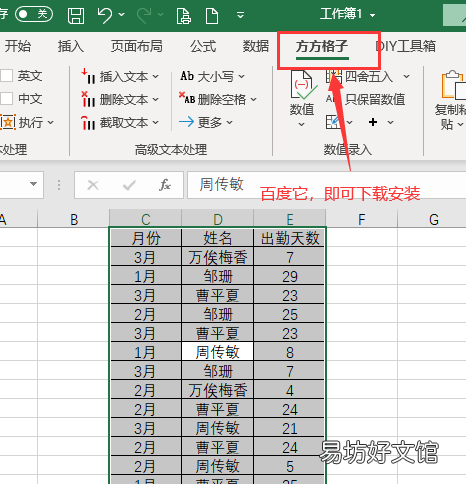The height and width of the screenshot is (484, 466).
Task: Expand the 大小写 dropdown arrow
Action: click(x=242, y=77)
